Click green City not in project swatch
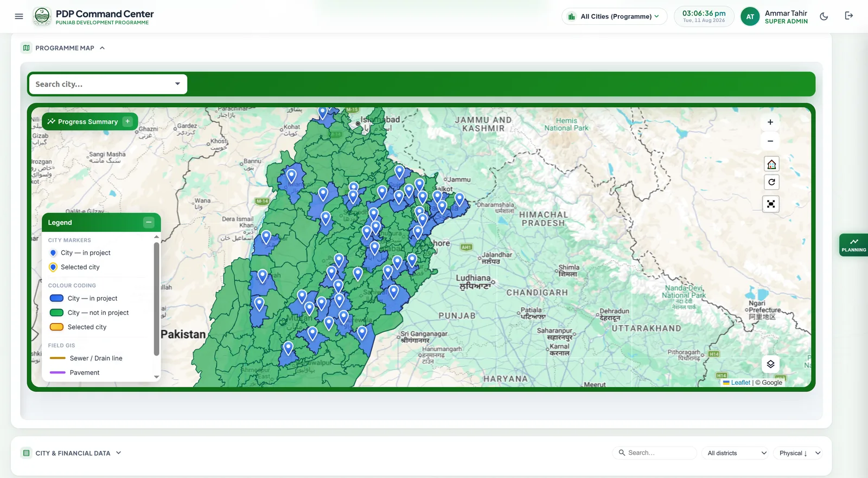Viewport: 868px width, 478px height. (56, 313)
